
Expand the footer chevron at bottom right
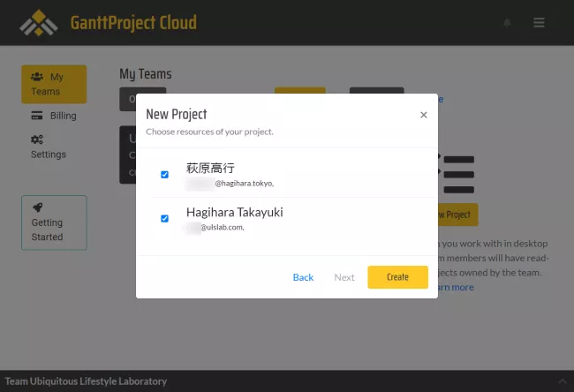click(563, 381)
